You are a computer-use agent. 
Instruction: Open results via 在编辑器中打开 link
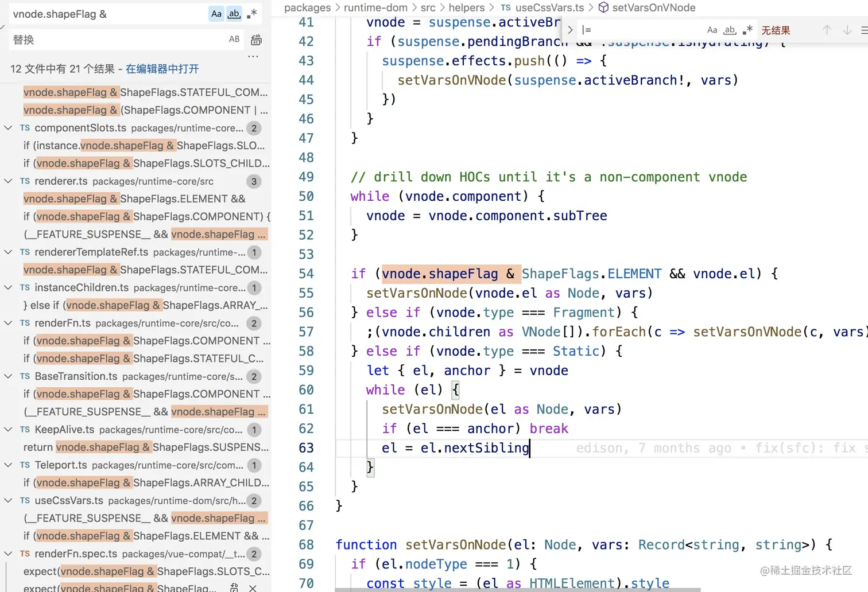(x=162, y=69)
